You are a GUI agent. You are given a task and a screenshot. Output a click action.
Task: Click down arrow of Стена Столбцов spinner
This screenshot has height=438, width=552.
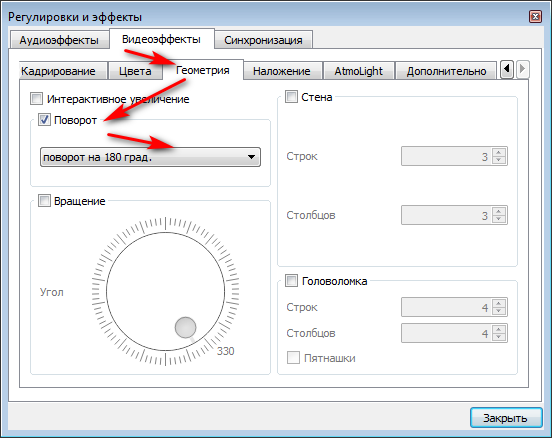(499, 219)
